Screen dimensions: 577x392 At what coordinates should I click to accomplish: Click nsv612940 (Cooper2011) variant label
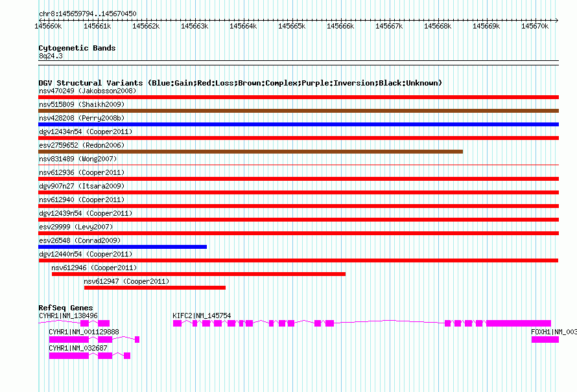tap(82, 200)
